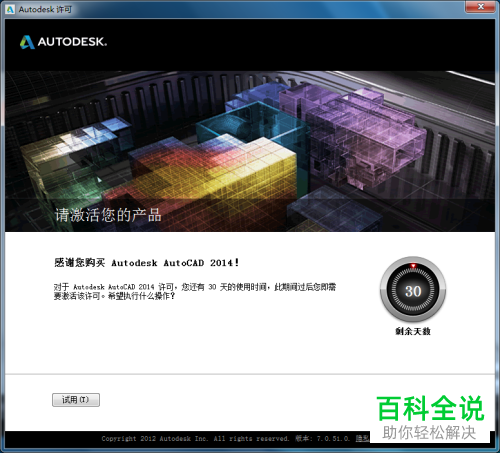Screen dimensions: 500x453
Task: Close the Autodesk 许可 dialog
Action: [480, 7]
